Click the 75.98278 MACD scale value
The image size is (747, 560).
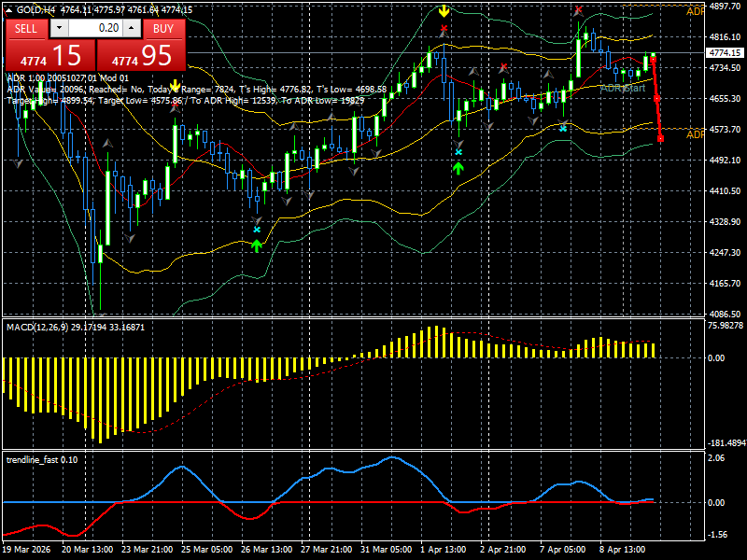726,326
